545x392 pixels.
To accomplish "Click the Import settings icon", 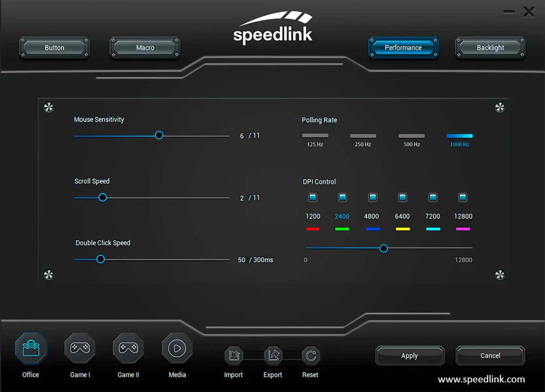I will pyautogui.click(x=233, y=356).
